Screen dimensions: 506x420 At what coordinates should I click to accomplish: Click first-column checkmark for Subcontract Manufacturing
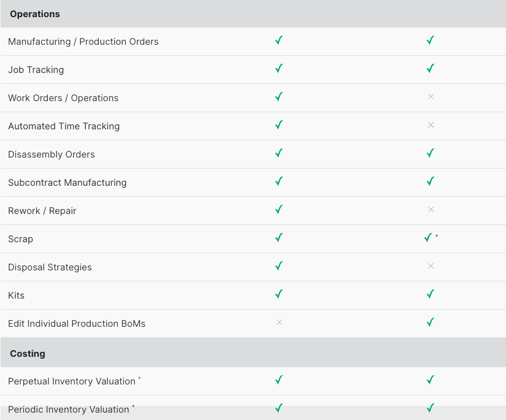(x=279, y=181)
